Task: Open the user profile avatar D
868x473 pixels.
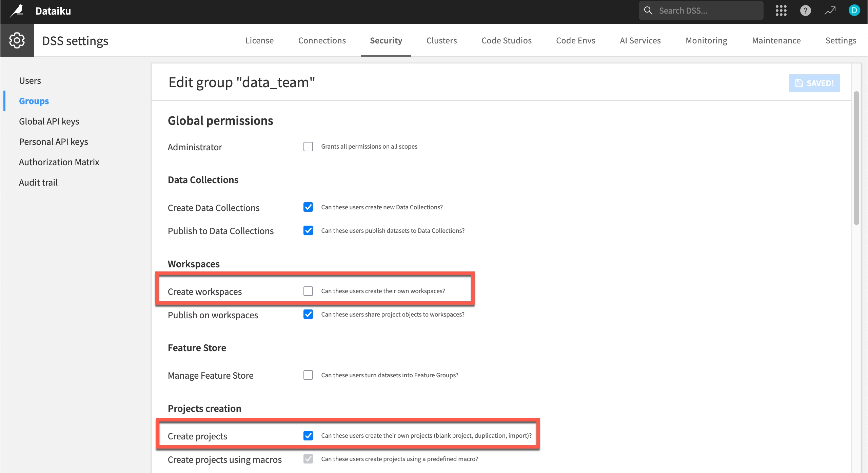Action: coord(854,11)
